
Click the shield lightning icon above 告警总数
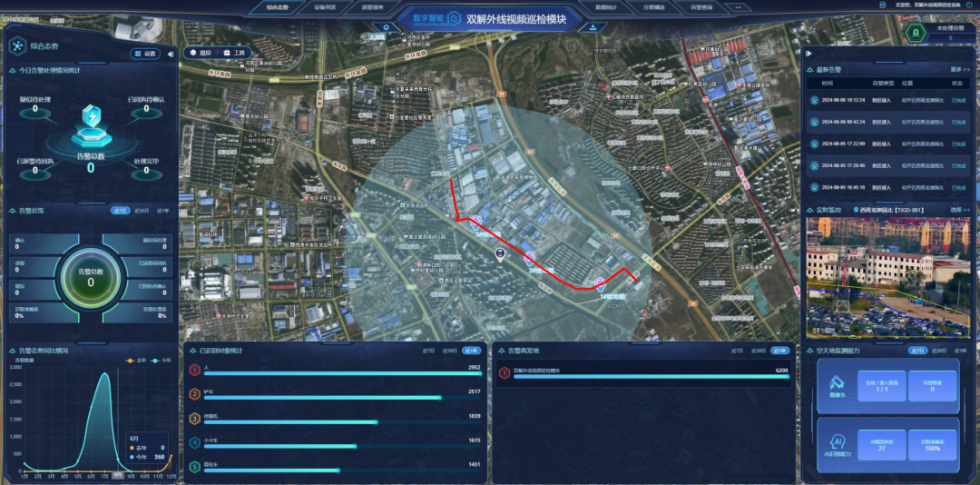92,117
